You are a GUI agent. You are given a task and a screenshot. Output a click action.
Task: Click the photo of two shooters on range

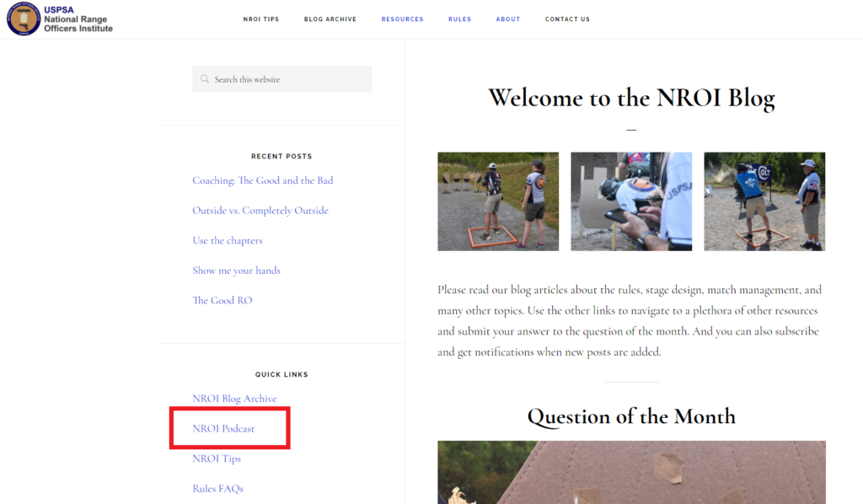[x=498, y=201]
